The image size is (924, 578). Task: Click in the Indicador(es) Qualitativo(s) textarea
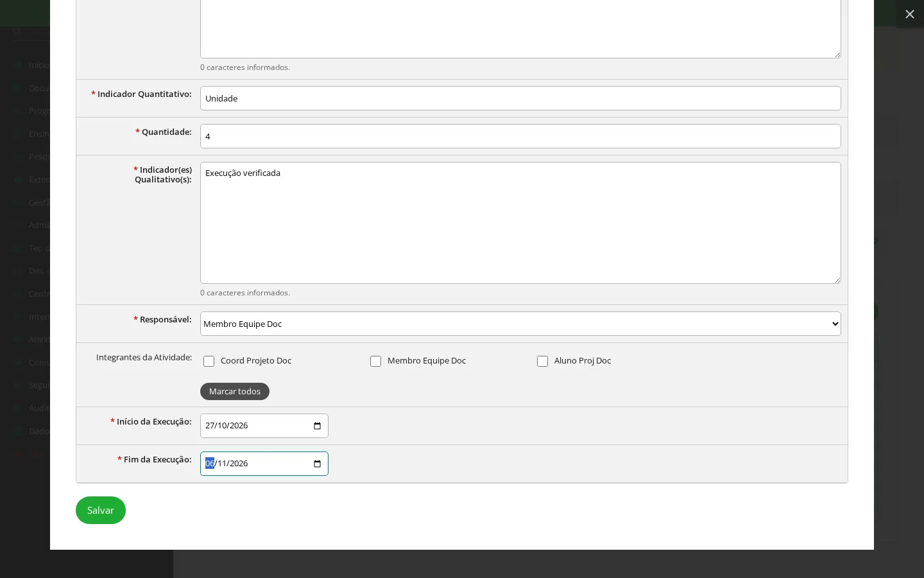click(520, 223)
